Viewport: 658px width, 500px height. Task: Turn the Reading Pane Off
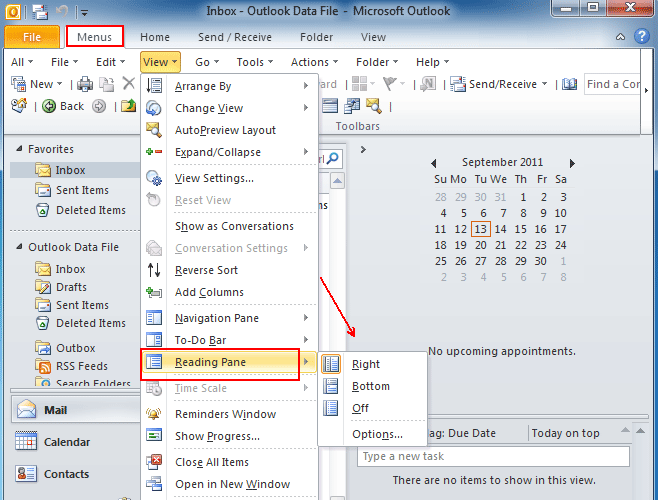360,408
